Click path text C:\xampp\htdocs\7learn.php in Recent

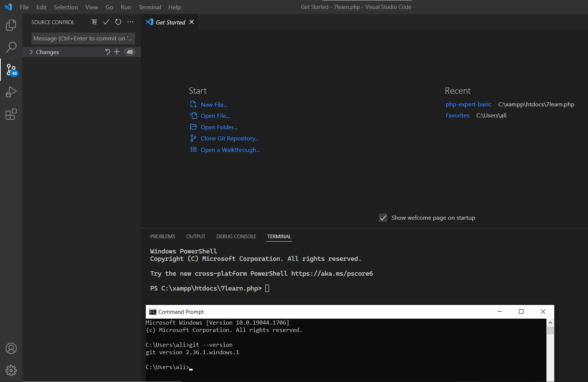point(536,104)
